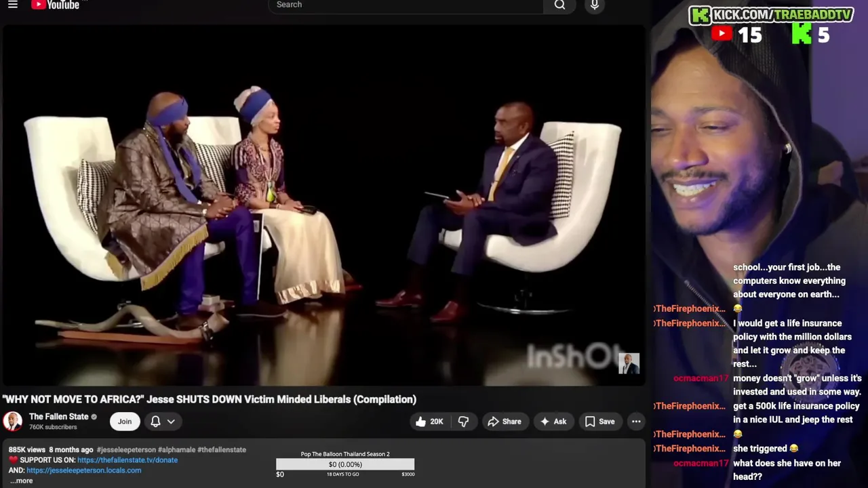Screen dimensions: 868x488
Task: Click the magnifier search button
Action: point(559,5)
